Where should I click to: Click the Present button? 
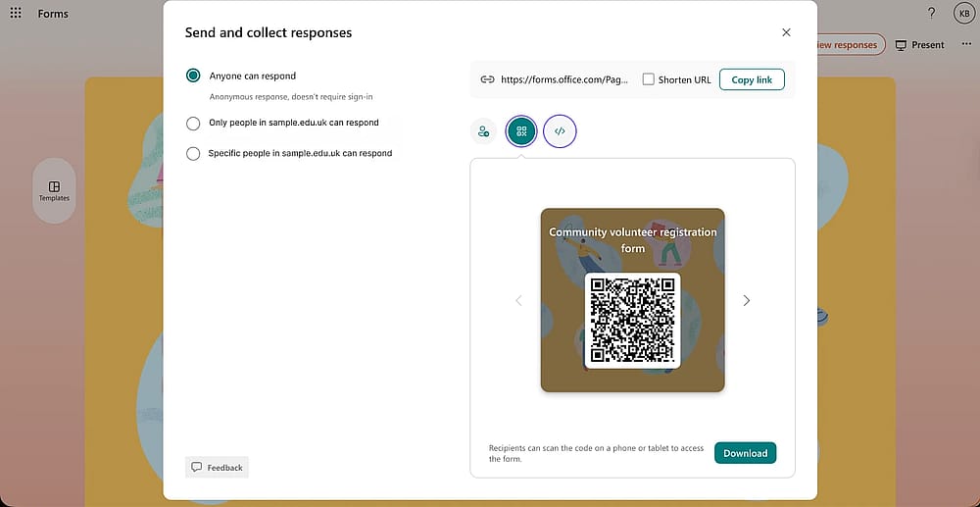(x=920, y=44)
